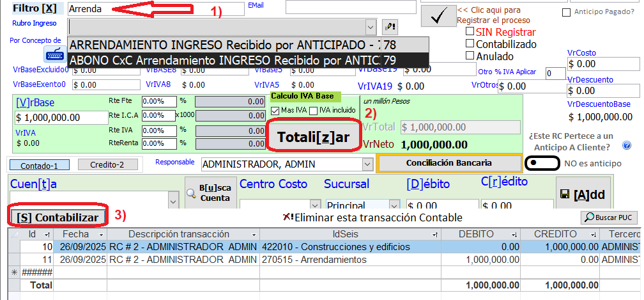Click the Buscar PUC search button

pyautogui.click(x=608, y=217)
